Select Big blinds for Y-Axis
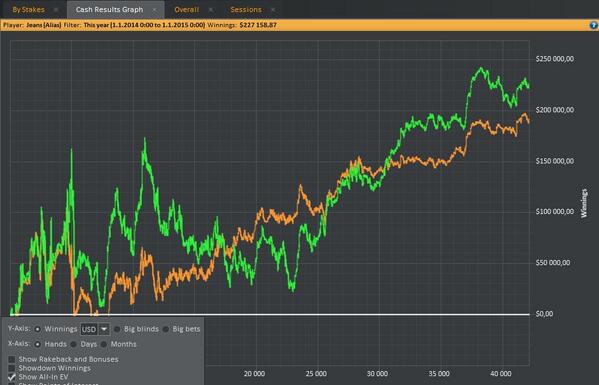Screen dimensions: 599x385 [x=117, y=329]
